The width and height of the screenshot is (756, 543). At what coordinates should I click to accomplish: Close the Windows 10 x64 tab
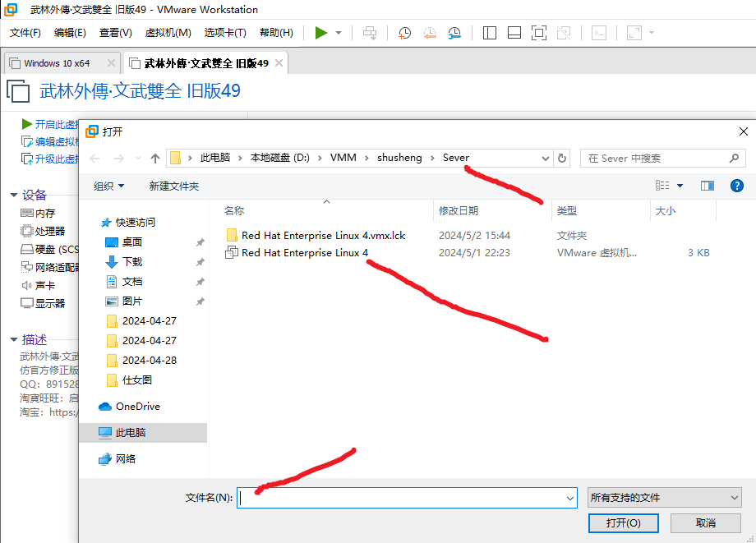[x=111, y=63]
